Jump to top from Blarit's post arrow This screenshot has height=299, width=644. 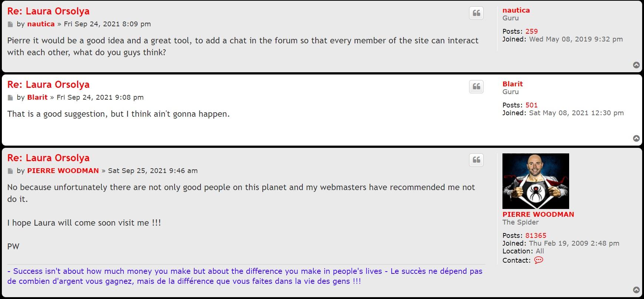pos(636,139)
